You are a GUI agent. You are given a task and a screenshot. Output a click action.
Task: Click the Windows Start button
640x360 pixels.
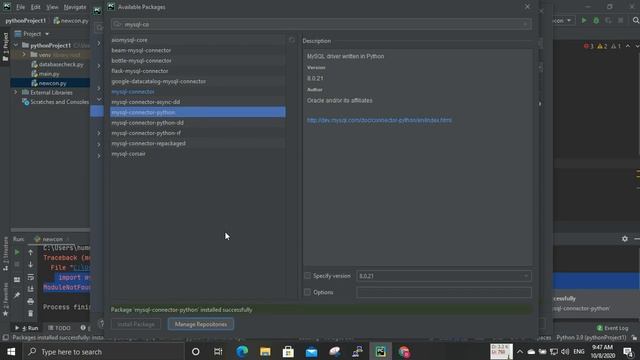11,352
